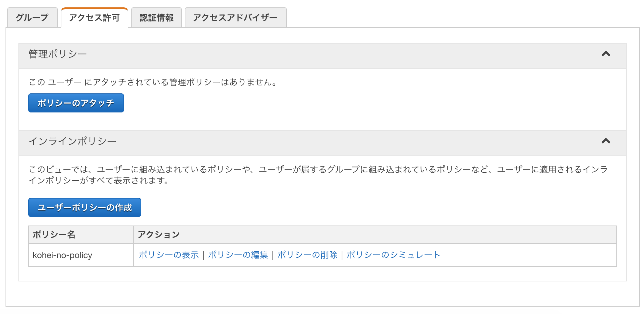The height and width of the screenshot is (314, 644).
Task: Click the アクション column header
Action: coord(158,234)
